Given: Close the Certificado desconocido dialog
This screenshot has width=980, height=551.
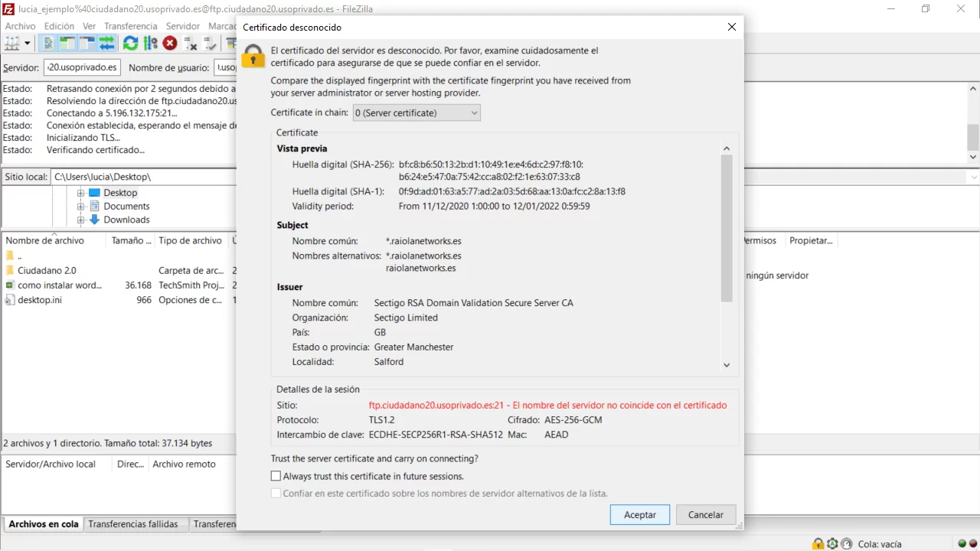Looking at the screenshot, I should coord(732,27).
